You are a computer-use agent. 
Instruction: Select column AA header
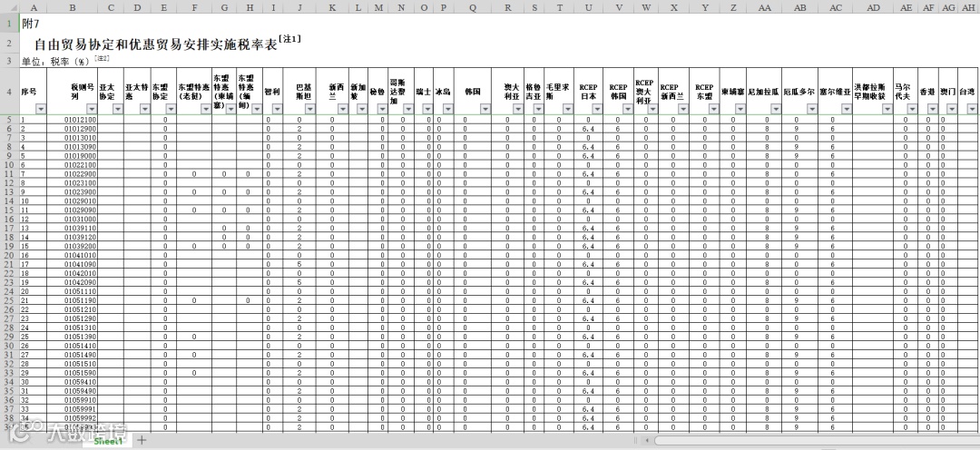click(764, 7)
